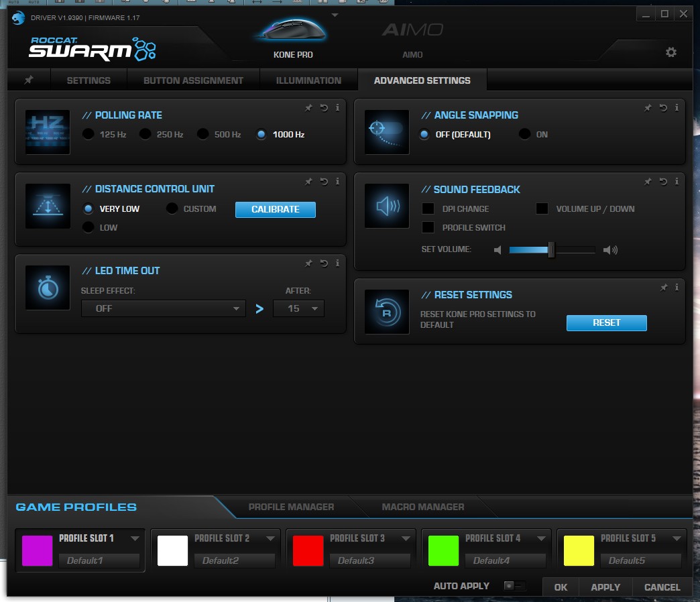
Task: Open the AFTER timeout dropdown showing 15
Action: point(298,308)
